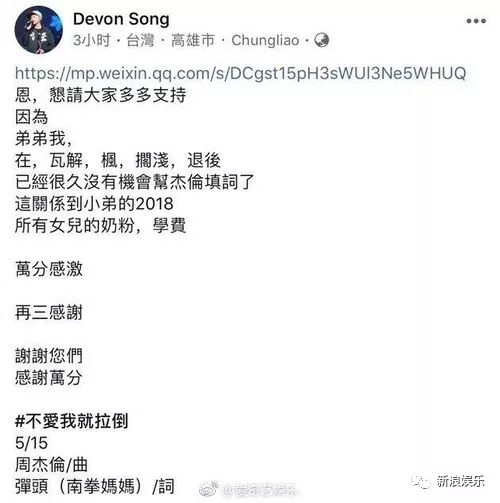Click the 3小时 post timestamp

point(92,40)
